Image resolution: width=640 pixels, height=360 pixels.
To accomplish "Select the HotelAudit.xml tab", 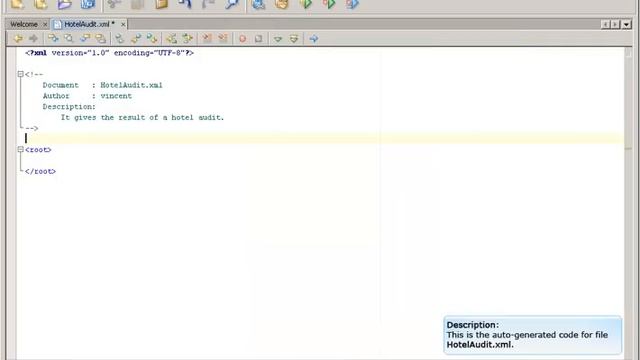I will tap(89, 24).
